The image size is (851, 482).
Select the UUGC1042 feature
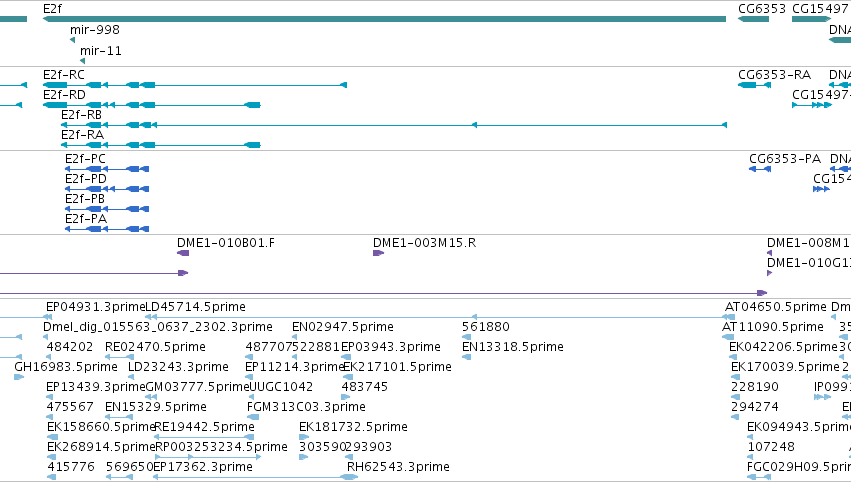(252, 397)
